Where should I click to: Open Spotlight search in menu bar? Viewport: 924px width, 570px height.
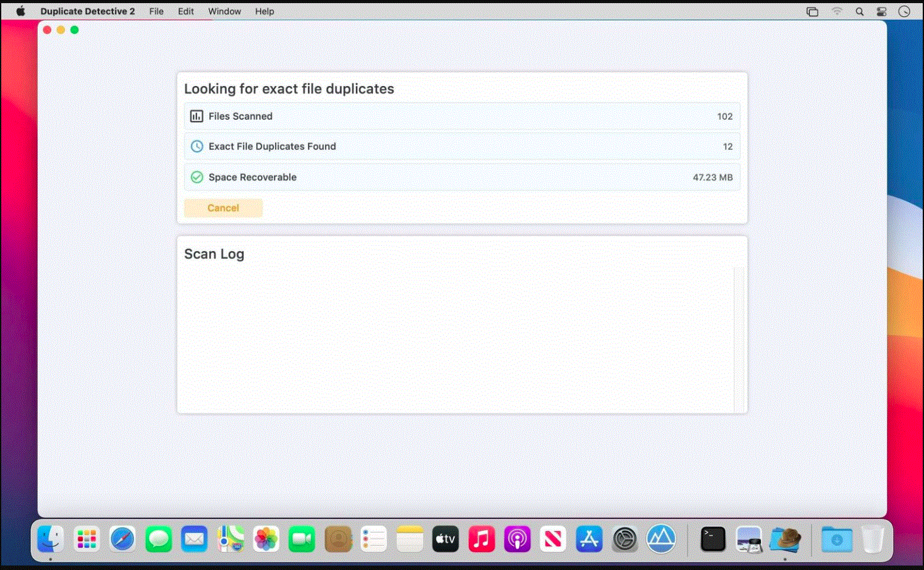click(860, 11)
